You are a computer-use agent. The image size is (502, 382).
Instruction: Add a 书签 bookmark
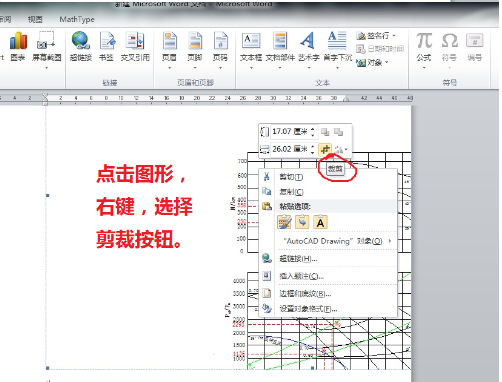click(x=107, y=47)
